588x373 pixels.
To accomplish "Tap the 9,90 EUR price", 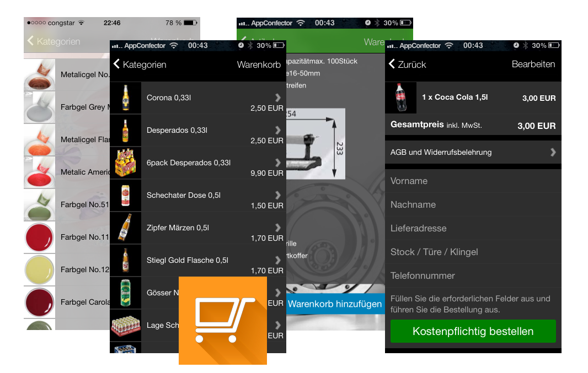I will tap(267, 173).
